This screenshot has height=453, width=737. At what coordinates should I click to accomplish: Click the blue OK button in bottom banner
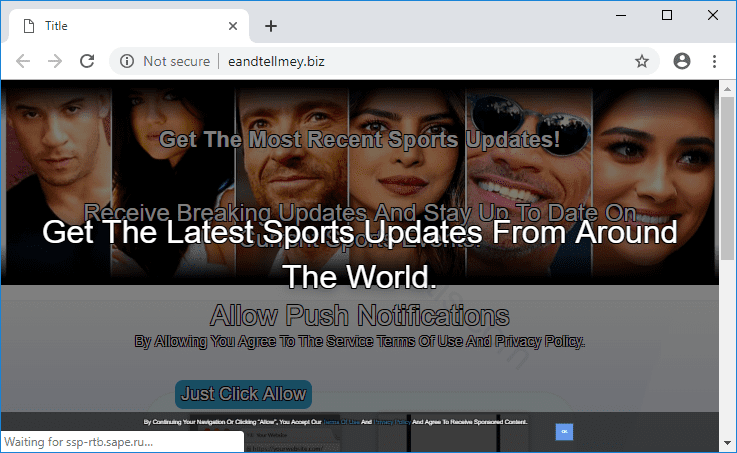coord(564,431)
